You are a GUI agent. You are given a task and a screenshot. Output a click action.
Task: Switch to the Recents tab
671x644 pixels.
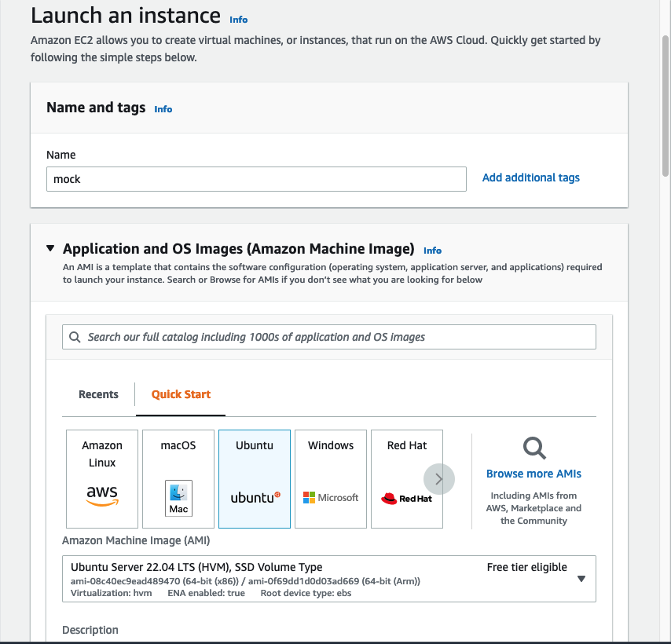(x=98, y=394)
